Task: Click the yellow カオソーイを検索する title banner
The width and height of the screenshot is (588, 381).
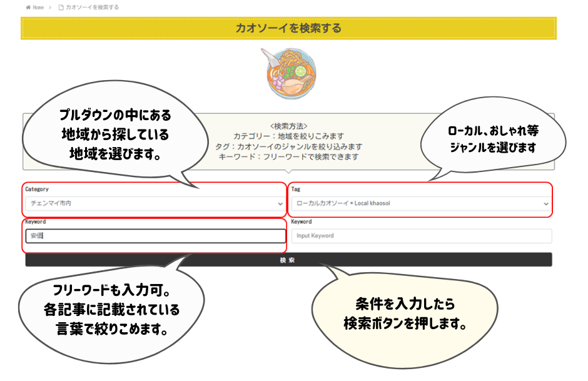Action: pos(288,28)
